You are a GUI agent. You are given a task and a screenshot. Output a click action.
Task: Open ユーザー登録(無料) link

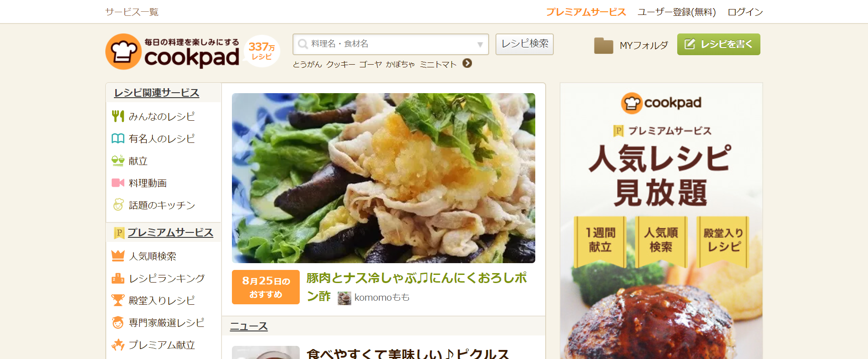pyautogui.click(x=677, y=12)
